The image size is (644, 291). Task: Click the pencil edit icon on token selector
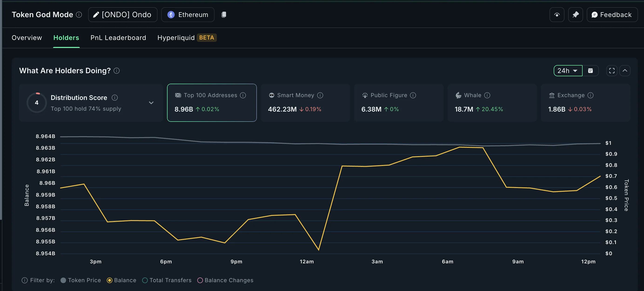click(x=96, y=14)
